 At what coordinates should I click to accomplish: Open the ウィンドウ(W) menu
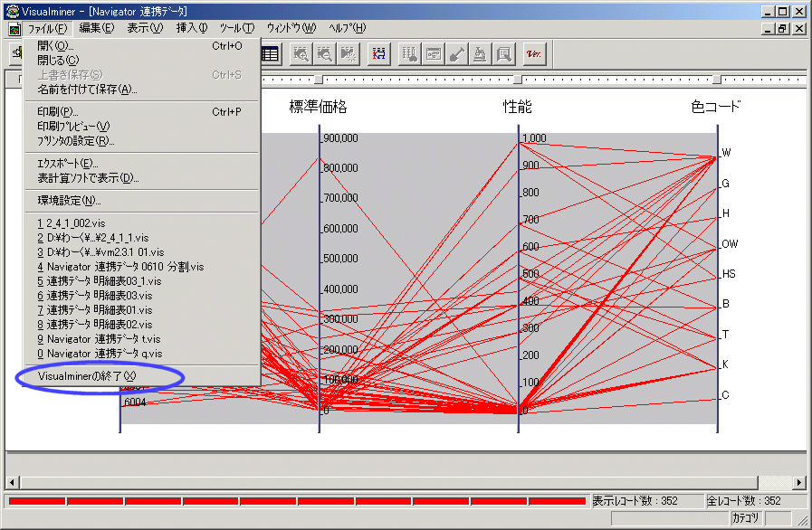pyautogui.click(x=291, y=28)
